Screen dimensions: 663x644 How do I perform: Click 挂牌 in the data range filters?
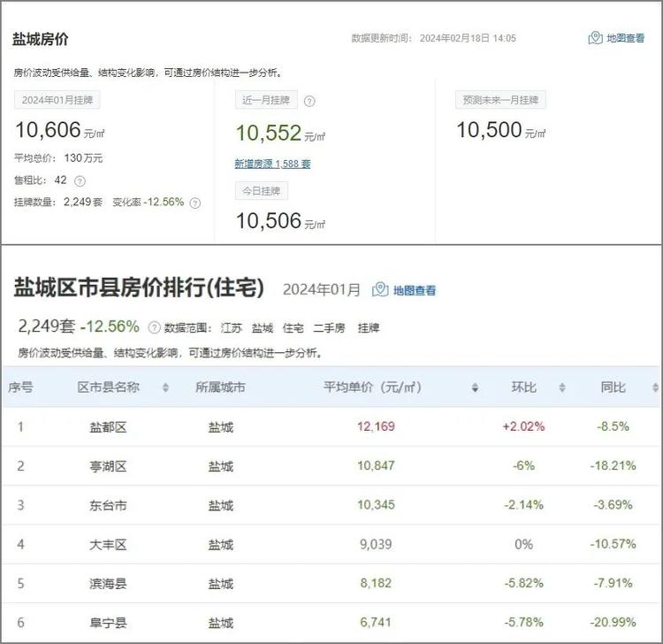pyautogui.click(x=369, y=328)
